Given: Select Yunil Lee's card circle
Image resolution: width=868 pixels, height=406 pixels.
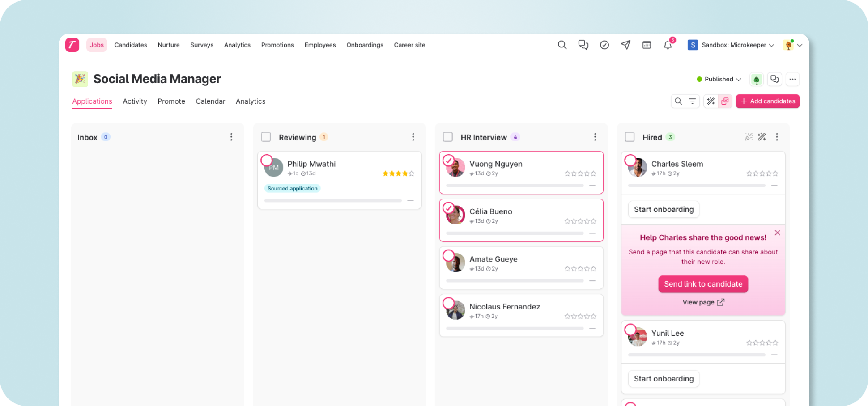Looking at the screenshot, I should [630, 330].
